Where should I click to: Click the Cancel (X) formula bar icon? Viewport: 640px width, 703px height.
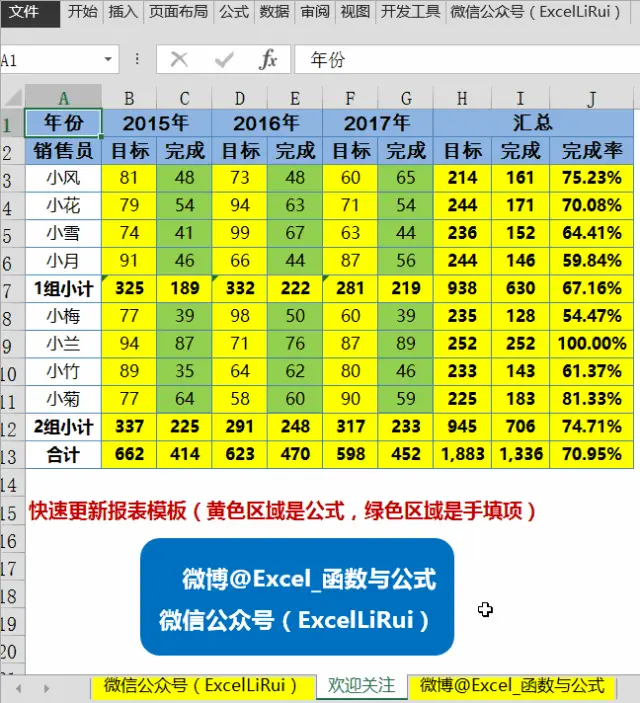tap(179, 60)
